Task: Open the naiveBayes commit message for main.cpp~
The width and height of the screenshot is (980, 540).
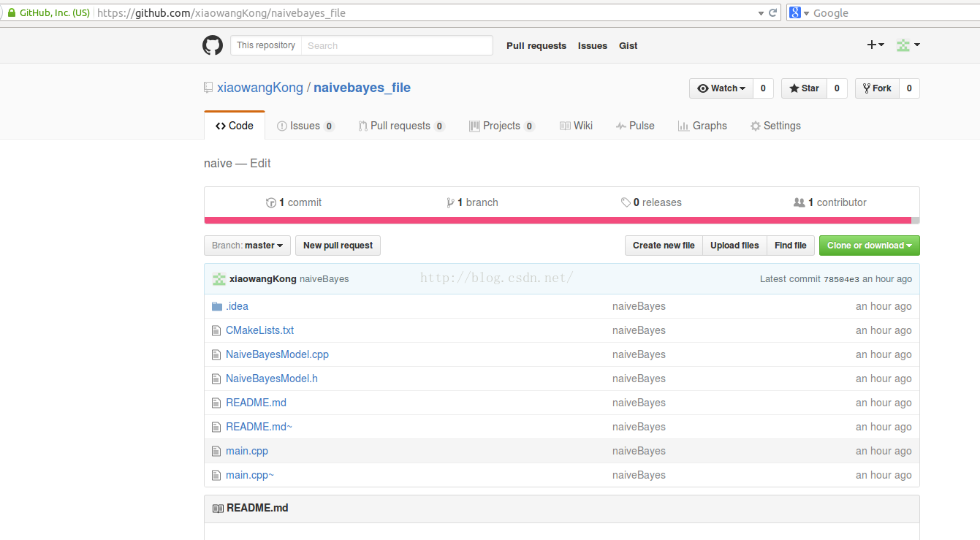Action: click(x=639, y=475)
